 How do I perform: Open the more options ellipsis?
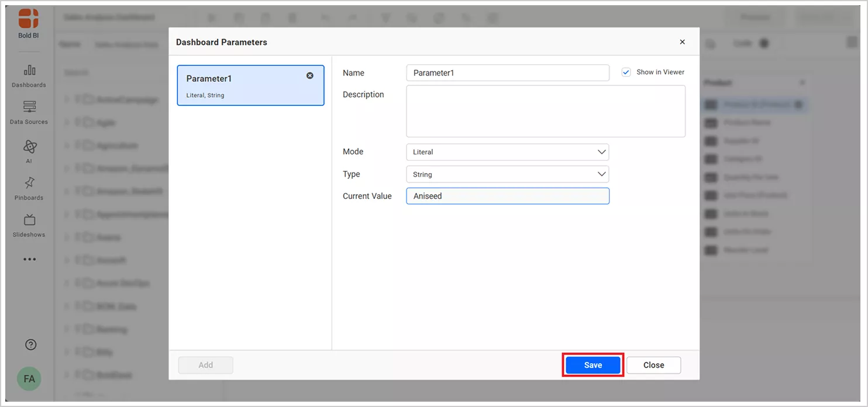coord(29,259)
